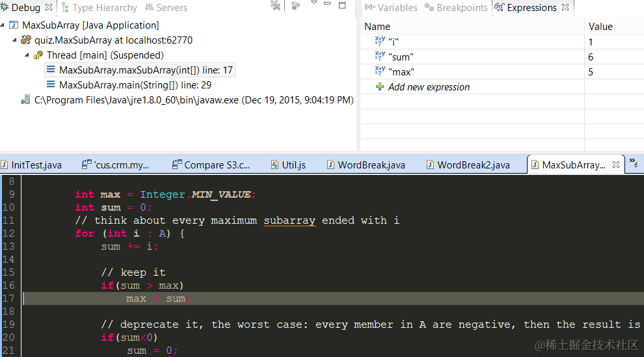This screenshot has width=644, height=357.
Task: Click the watch icon beside "max"
Action: tap(380, 71)
